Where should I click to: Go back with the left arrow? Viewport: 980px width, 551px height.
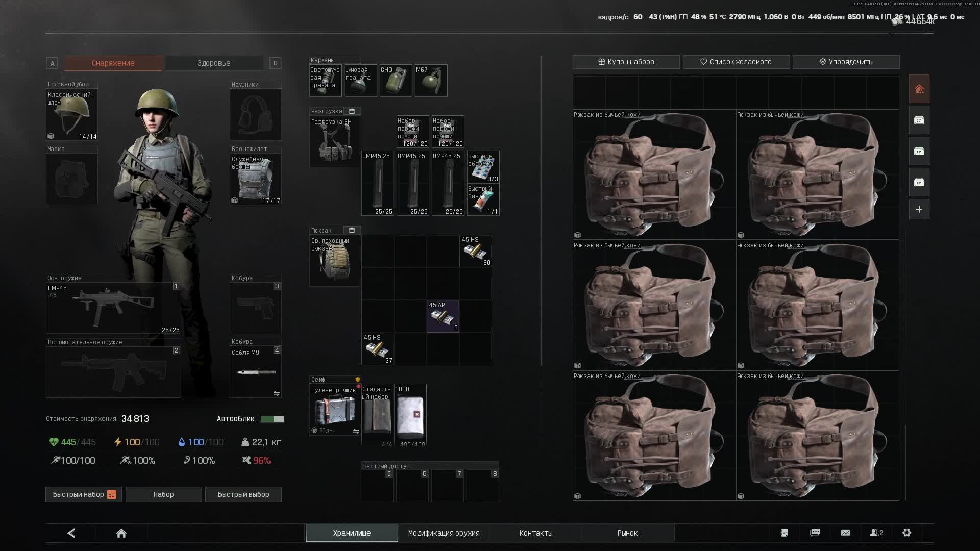pos(71,533)
